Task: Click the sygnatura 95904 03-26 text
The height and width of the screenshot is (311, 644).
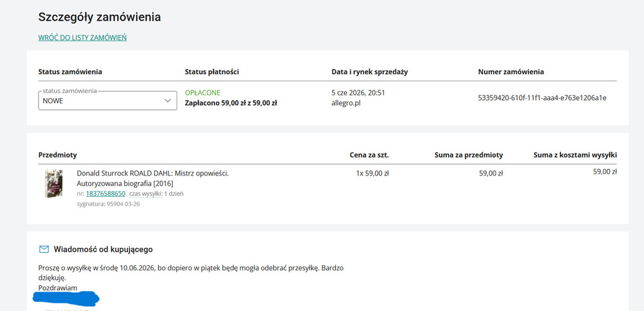Action: point(108,204)
